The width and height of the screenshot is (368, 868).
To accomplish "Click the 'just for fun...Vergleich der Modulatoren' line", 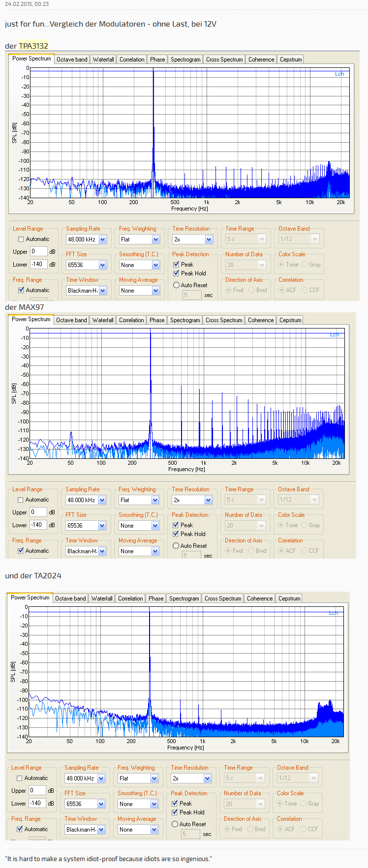I will point(110,24).
